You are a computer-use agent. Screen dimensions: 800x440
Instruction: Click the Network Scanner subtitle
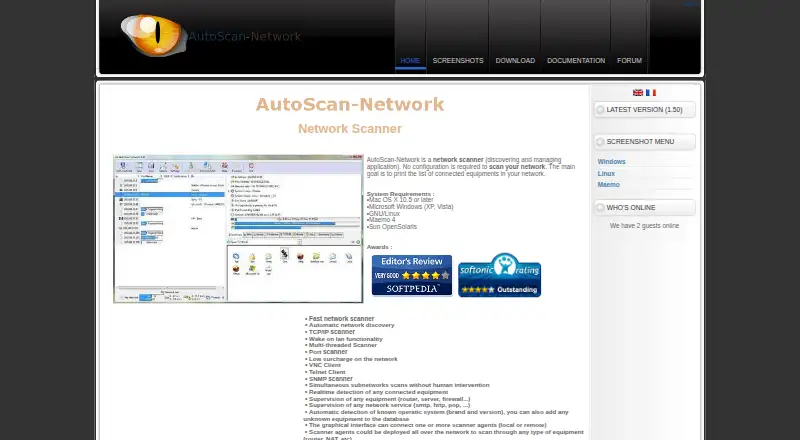pyautogui.click(x=350, y=129)
